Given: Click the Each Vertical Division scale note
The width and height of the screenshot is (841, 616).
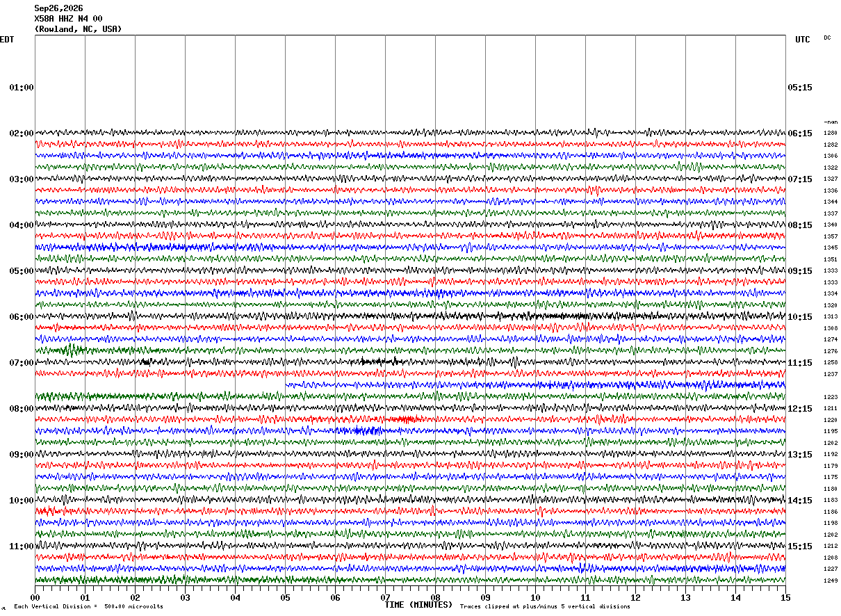Looking at the screenshot, I should pos(88,606).
